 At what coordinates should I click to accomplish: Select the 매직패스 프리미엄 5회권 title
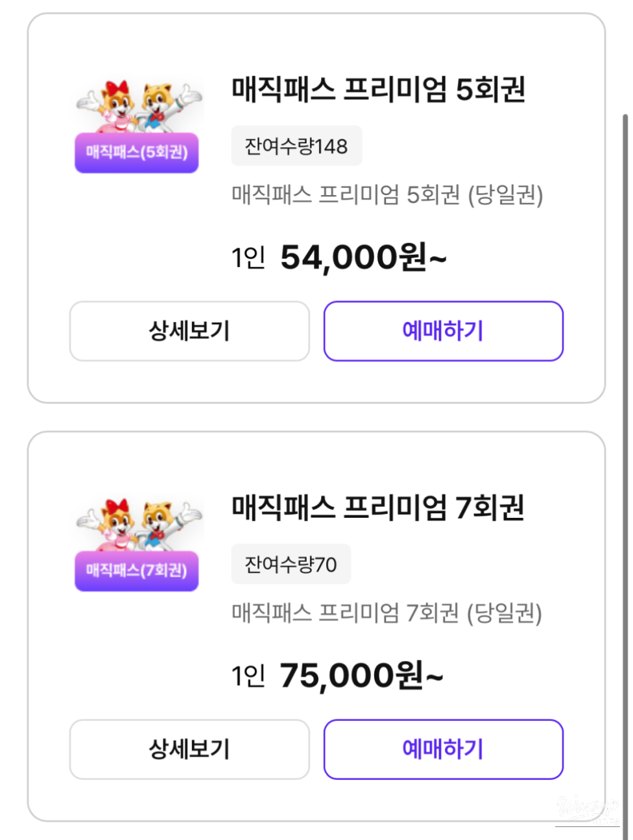pos(378,89)
